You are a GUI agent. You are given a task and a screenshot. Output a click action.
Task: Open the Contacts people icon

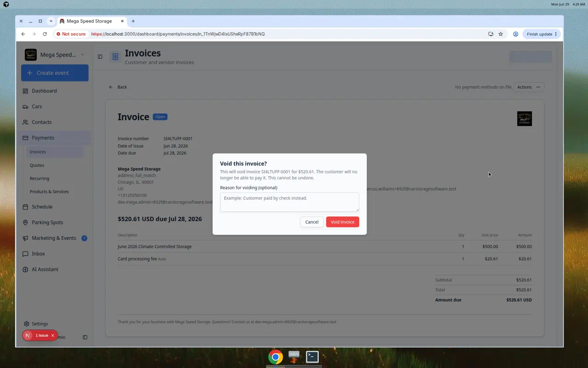pos(25,122)
